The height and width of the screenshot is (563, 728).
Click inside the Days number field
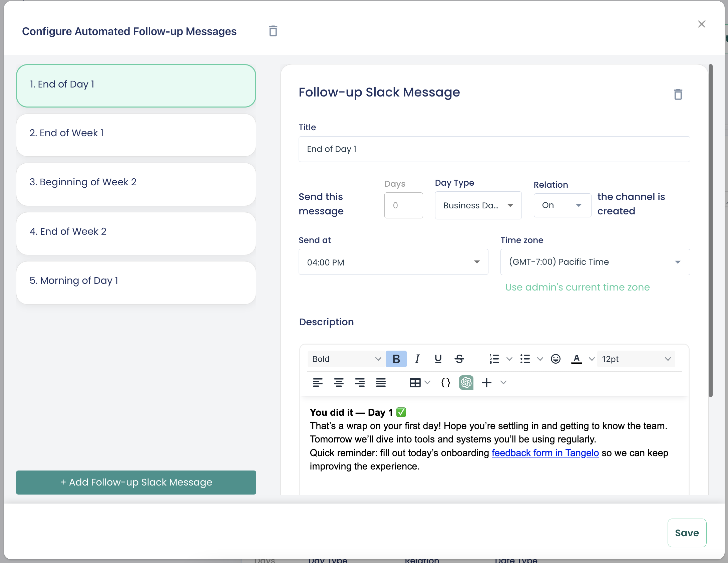click(403, 205)
